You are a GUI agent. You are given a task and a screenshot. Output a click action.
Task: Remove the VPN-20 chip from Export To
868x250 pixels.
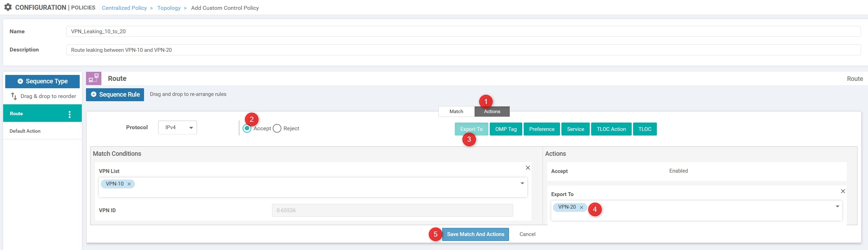581,207
